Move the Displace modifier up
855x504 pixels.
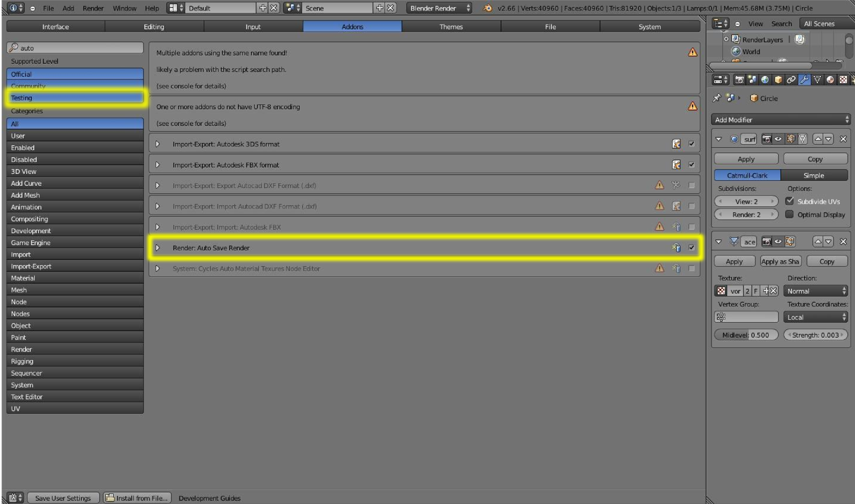[818, 242]
